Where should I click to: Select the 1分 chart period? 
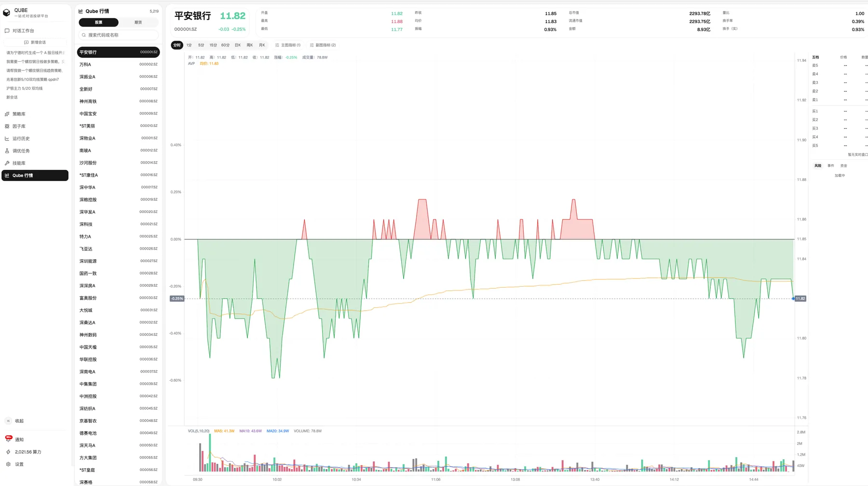click(x=189, y=45)
